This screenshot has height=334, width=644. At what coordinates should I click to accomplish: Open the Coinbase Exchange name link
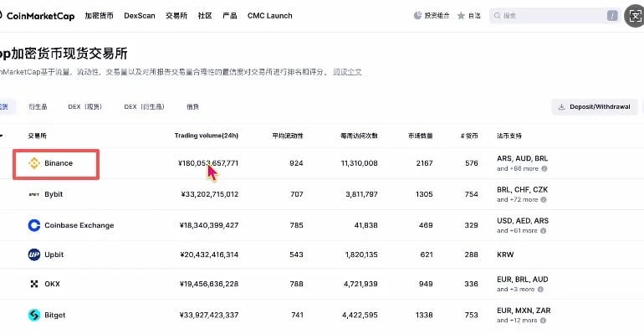tap(79, 225)
